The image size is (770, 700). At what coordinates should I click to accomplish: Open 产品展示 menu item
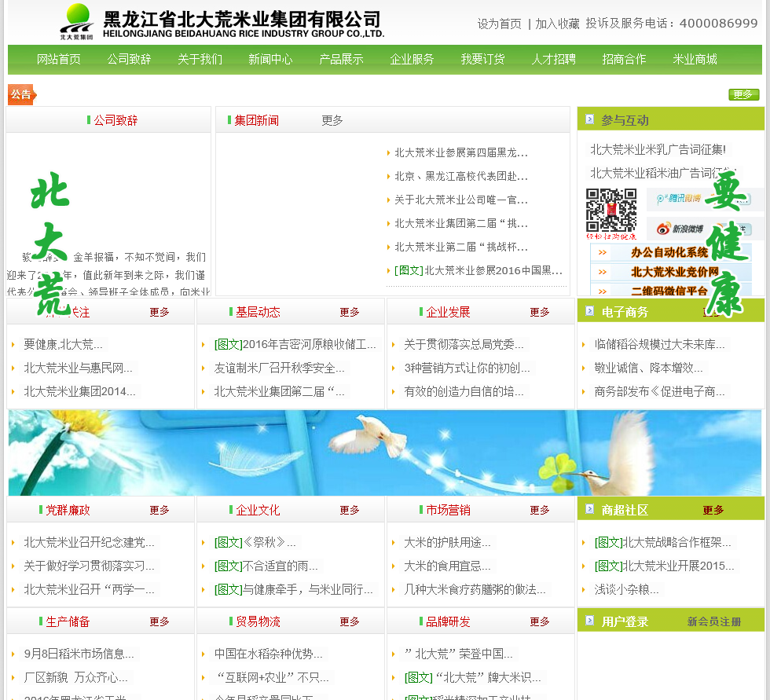tap(341, 60)
